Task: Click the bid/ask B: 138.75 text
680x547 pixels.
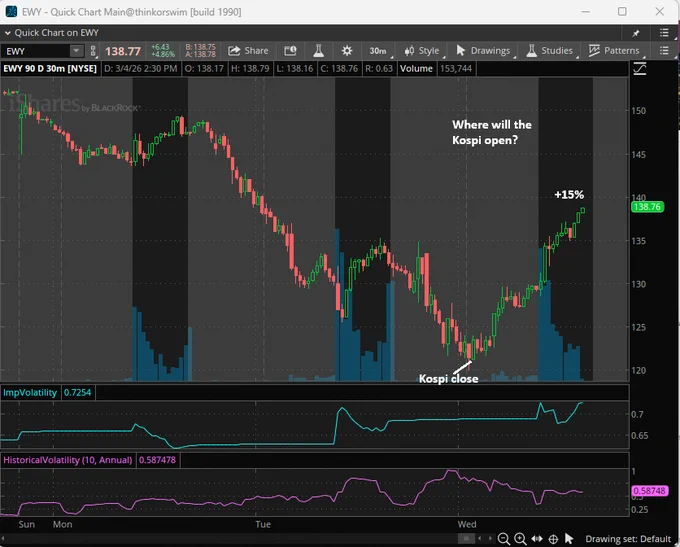Action: [x=200, y=47]
